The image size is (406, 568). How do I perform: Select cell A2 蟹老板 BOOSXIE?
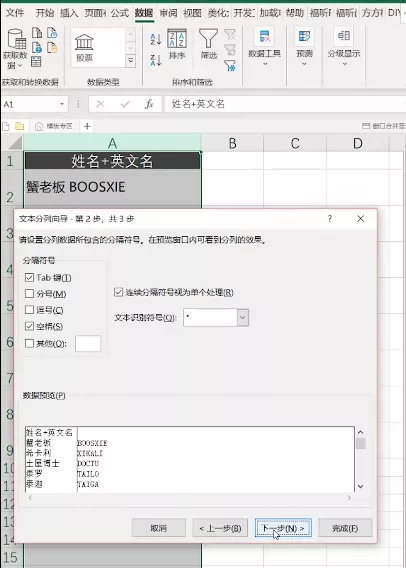(x=112, y=187)
